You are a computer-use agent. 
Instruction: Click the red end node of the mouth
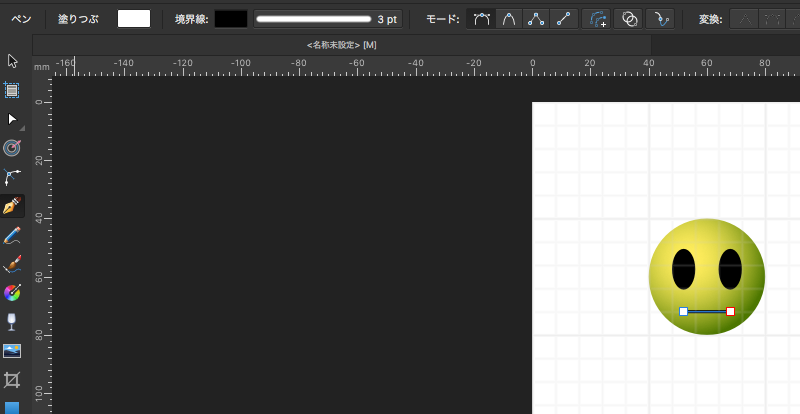(730, 311)
